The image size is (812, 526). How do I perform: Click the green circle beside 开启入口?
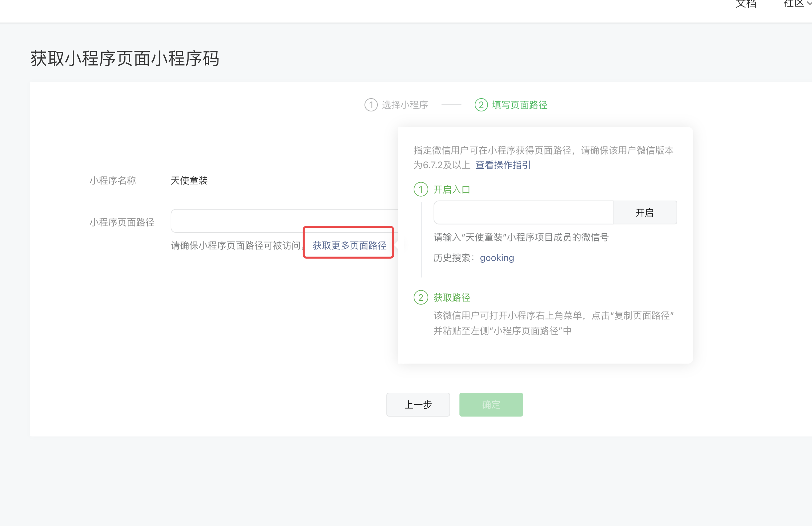click(421, 189)
